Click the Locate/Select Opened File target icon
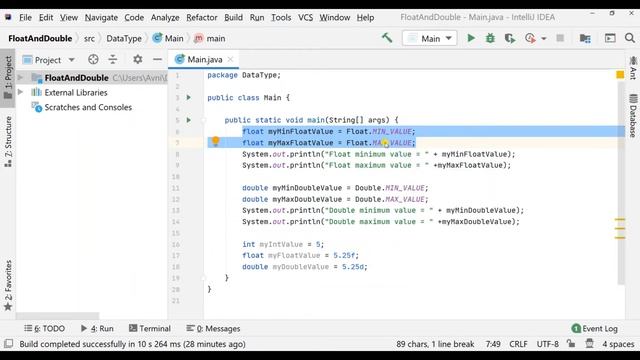Viewport: 640px width, 360px height. pyautogui.click(x=93, y=60)
